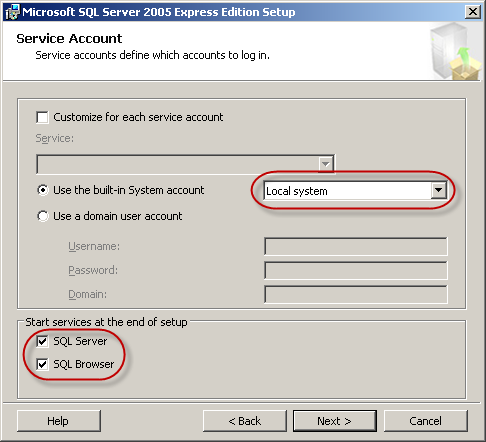Click the Domain input field
The height and width of the screenshot is (442, 486).
click(356, 294)
